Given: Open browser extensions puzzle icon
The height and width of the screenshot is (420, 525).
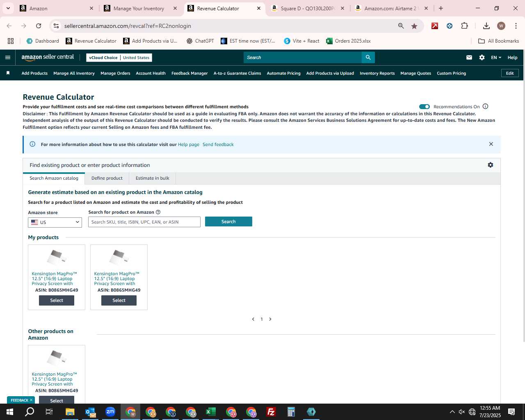Looking at the screenshot, I should [x=464, y=26].
